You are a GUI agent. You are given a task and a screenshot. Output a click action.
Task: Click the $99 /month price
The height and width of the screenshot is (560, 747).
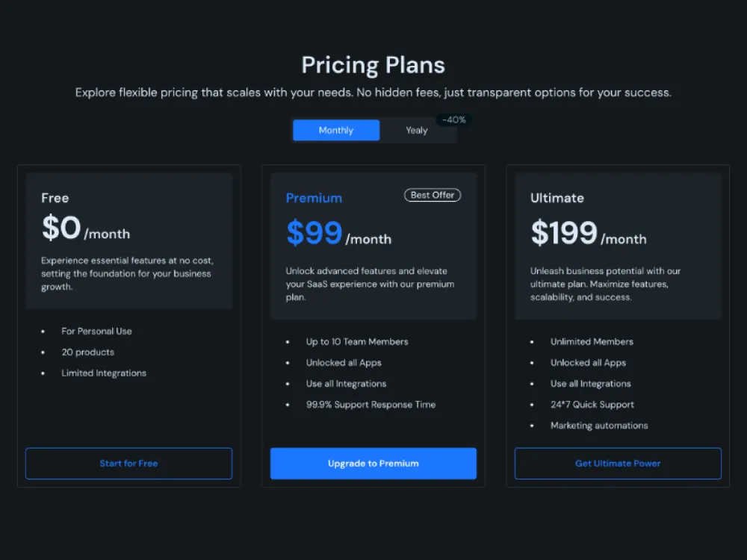[x=338, y=234]
